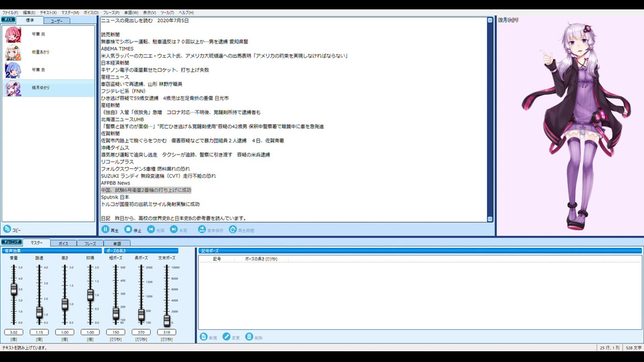Click the 記号 column header

[217, 259]
